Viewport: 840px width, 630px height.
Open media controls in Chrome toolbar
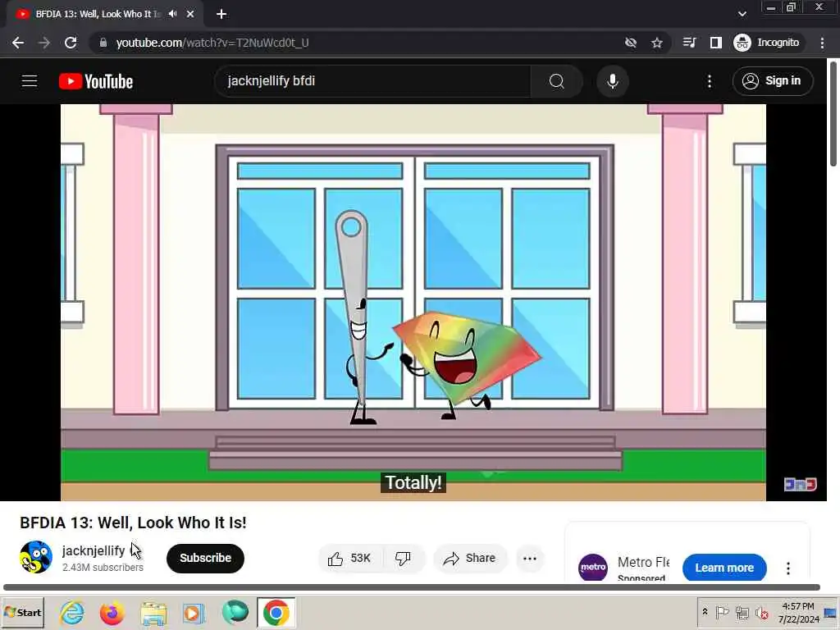(x=689, y=43)
